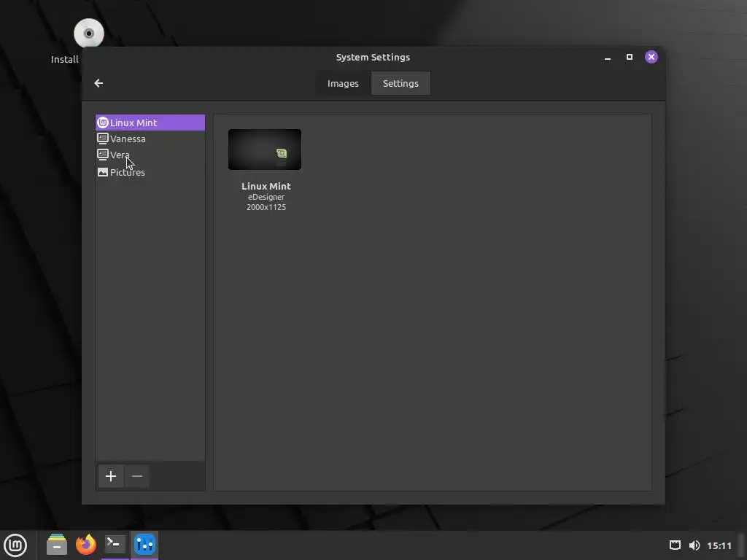Launch Firefox from the panel

pos(86,545)
